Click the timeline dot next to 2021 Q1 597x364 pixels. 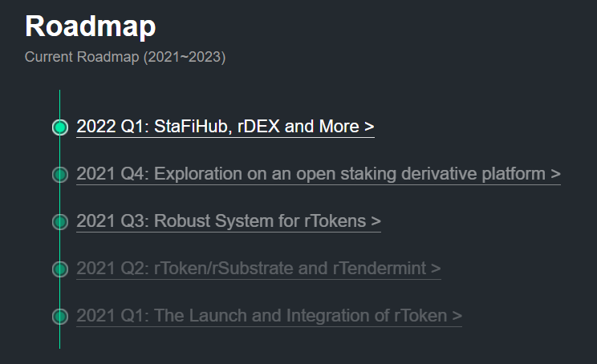[x=60, y=317]
